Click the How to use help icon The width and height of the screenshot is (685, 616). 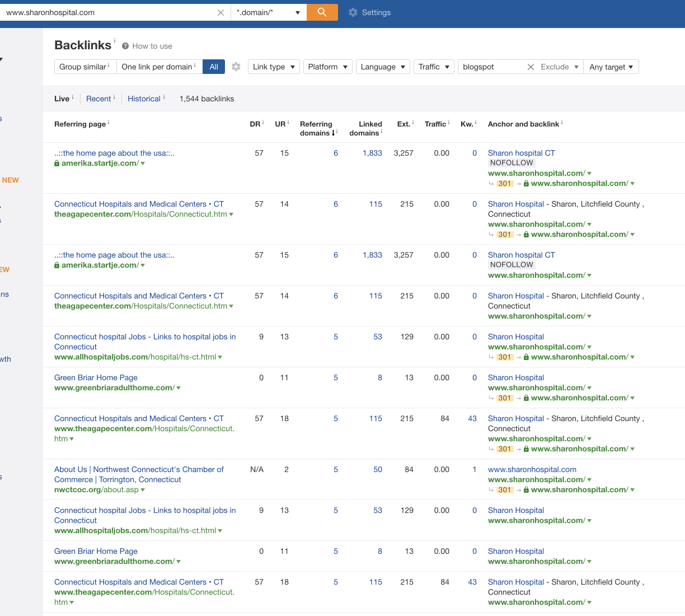125,46
